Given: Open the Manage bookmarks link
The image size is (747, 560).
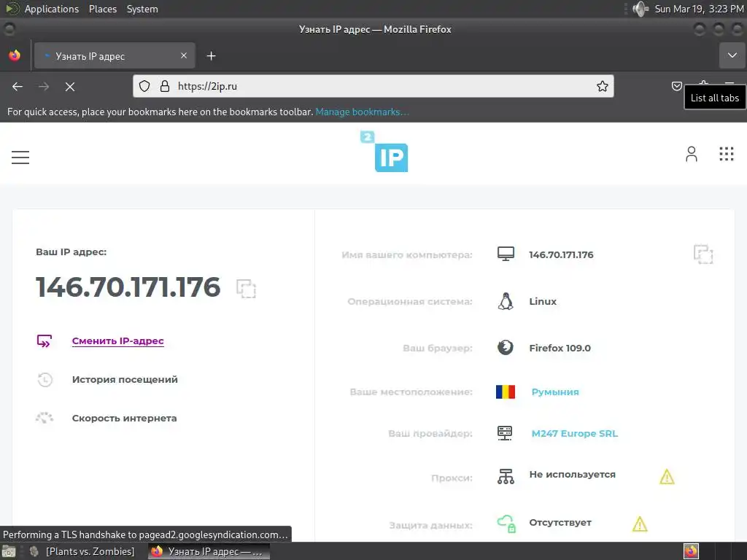Looking at the screenshot, I should coord(362,112).
